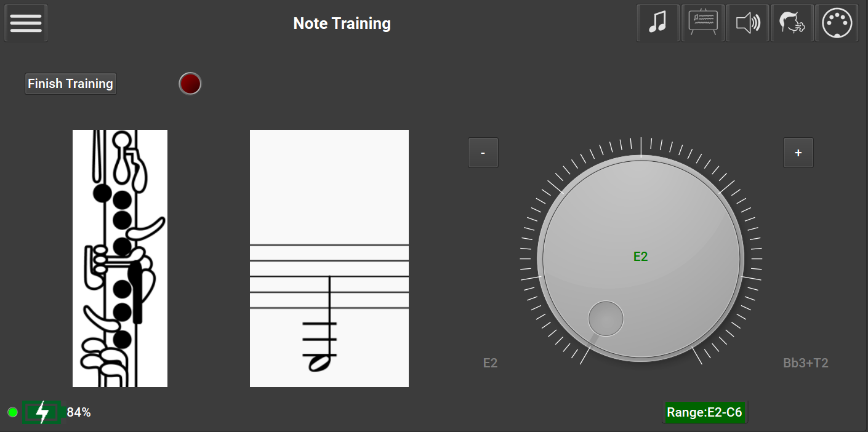Open the MIDI connector icon
This screenshot has width=868, height=432.
pyautogui.click(x=837, y=23)
